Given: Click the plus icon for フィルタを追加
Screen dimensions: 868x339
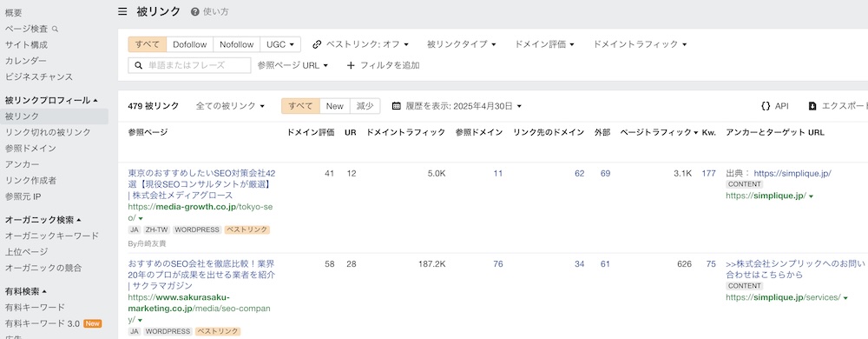Looking at the screenshot, I should coord(351,65).
